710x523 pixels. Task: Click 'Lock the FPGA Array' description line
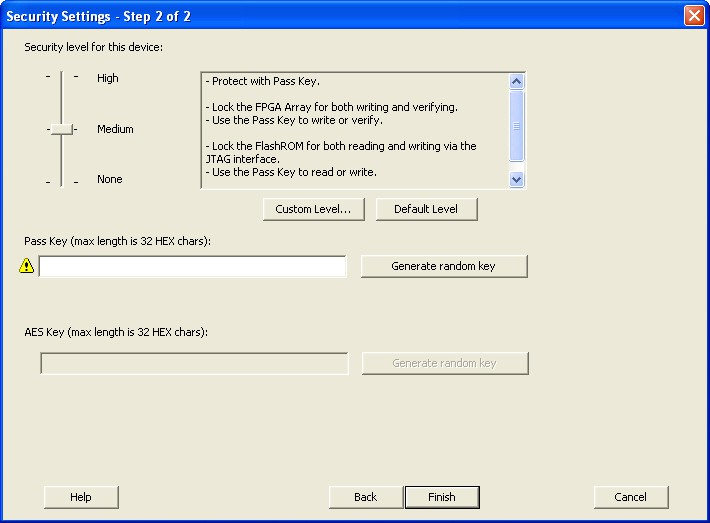click(x=331, y=107)
